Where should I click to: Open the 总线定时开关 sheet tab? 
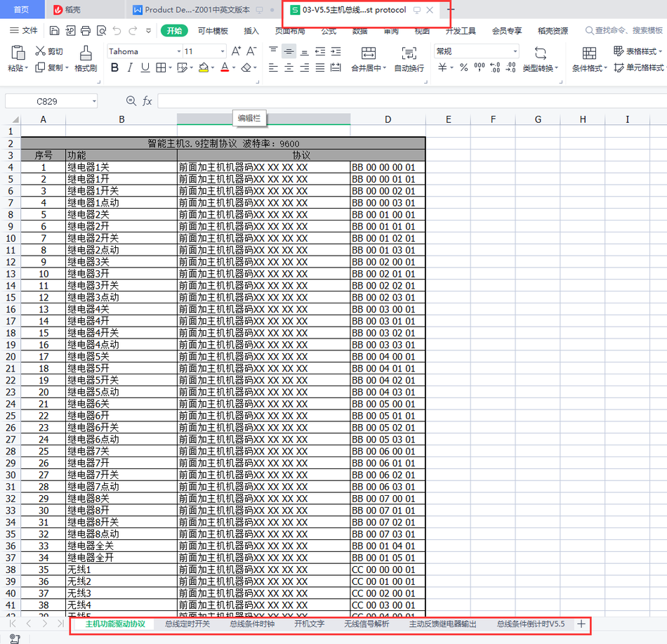187,624
